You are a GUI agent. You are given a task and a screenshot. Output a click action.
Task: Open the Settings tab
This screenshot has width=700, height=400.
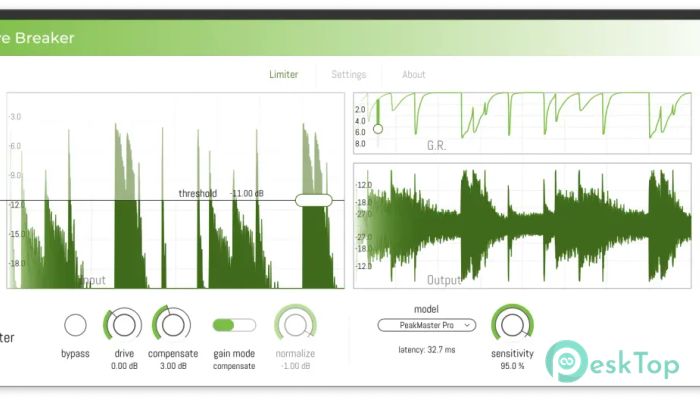(349, 75)
